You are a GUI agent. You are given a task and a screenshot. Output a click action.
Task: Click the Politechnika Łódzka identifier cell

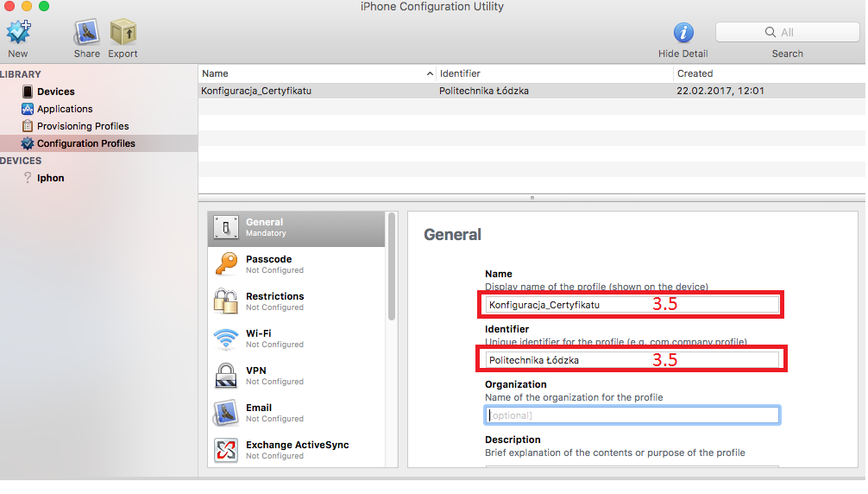[x=484, y=91]
